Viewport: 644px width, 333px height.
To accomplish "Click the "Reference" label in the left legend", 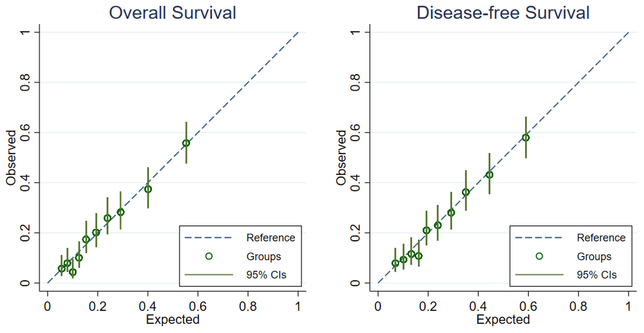I will 271,238.
